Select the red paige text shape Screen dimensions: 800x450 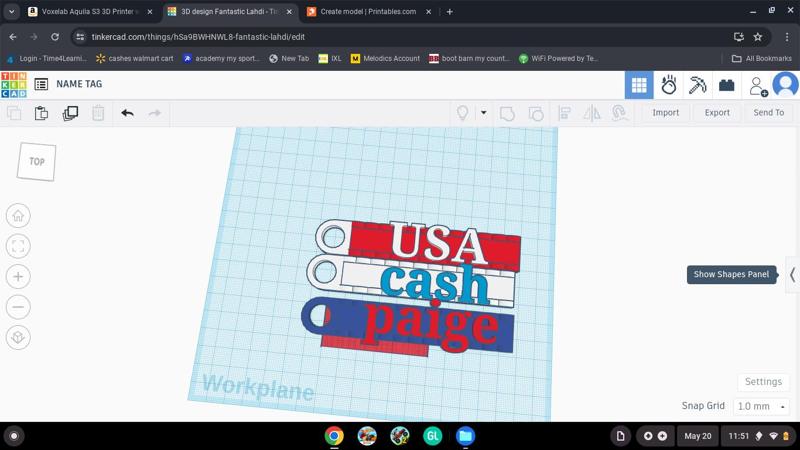click(431, 327)
